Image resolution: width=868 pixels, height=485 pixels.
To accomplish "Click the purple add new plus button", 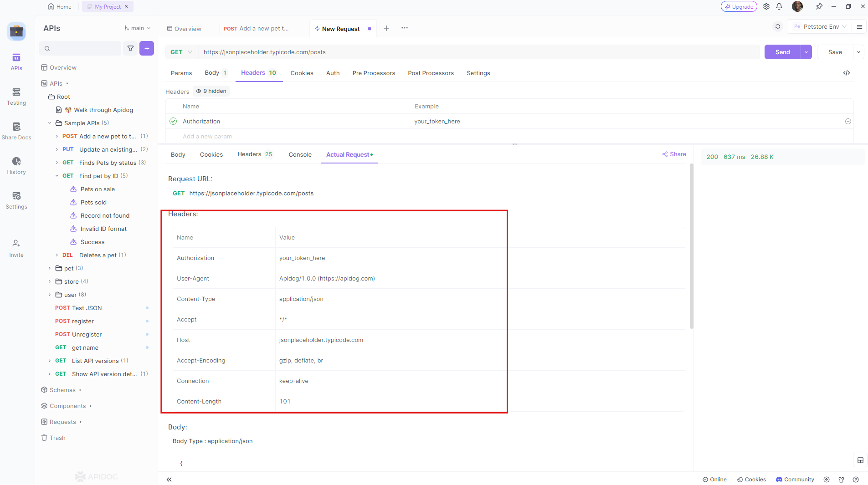I will click(147, 48).
